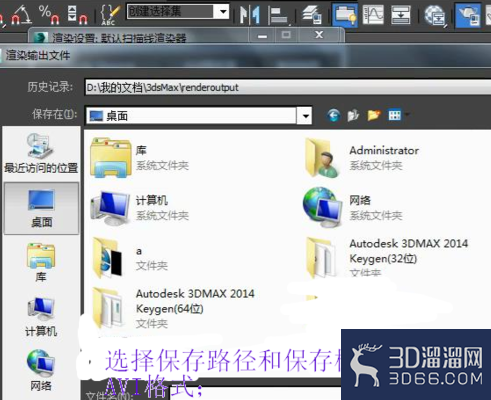This screenshot has width=491, height=400.
Task: Select 计算机 in the places bar
Action: [41, 317]
